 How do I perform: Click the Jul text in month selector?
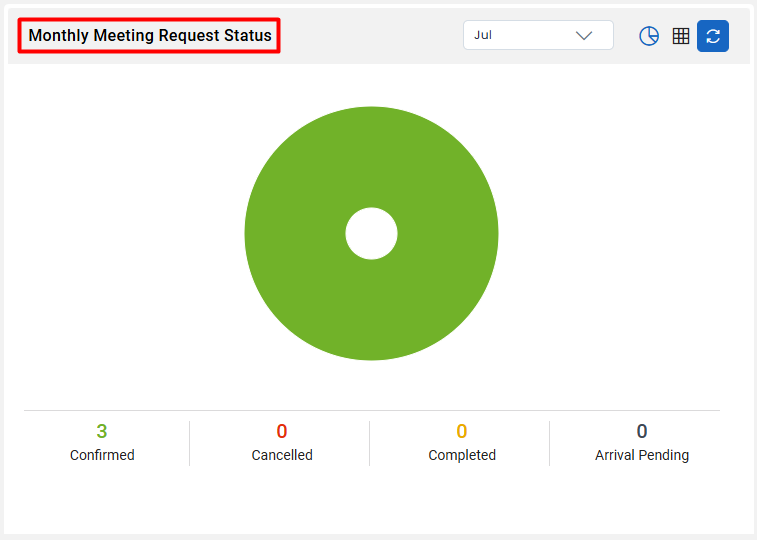[x=483, y=35]
